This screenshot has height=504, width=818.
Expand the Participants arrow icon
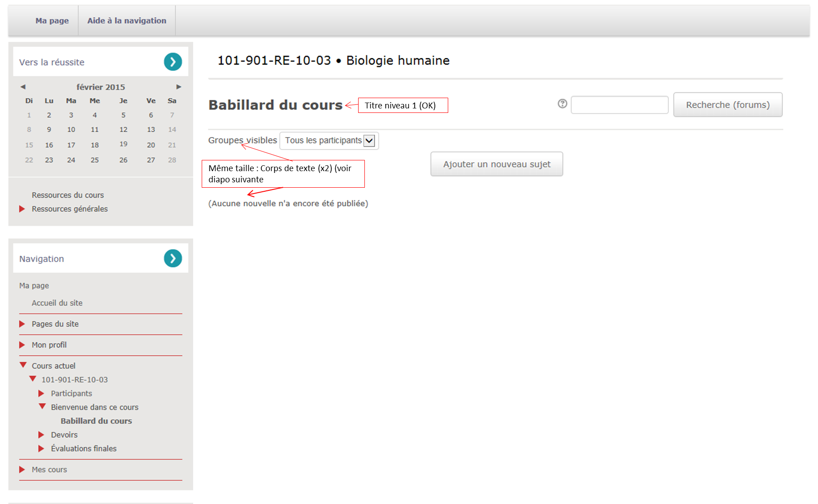41,393
